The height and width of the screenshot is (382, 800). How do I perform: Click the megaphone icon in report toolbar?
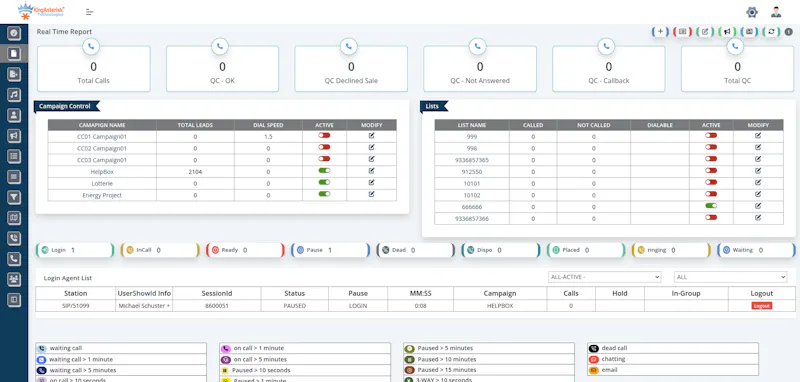pyautogui.click(x=727, y=32)
